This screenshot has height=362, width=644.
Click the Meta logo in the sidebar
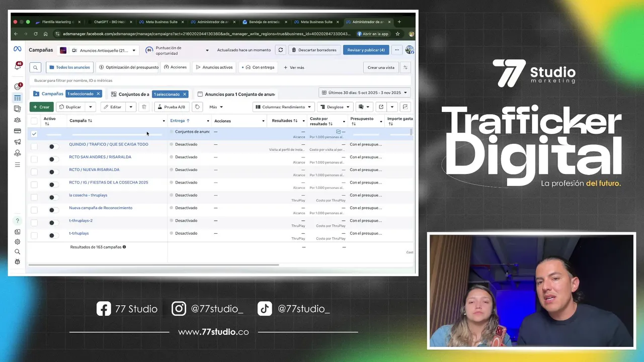pos(17,49)
